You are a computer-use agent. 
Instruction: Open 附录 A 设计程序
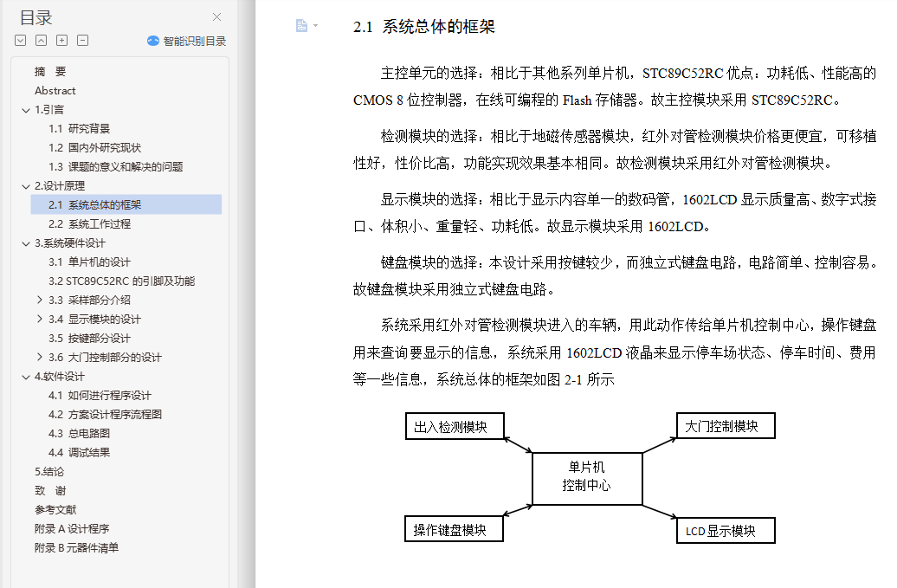(x=72, y=528)
